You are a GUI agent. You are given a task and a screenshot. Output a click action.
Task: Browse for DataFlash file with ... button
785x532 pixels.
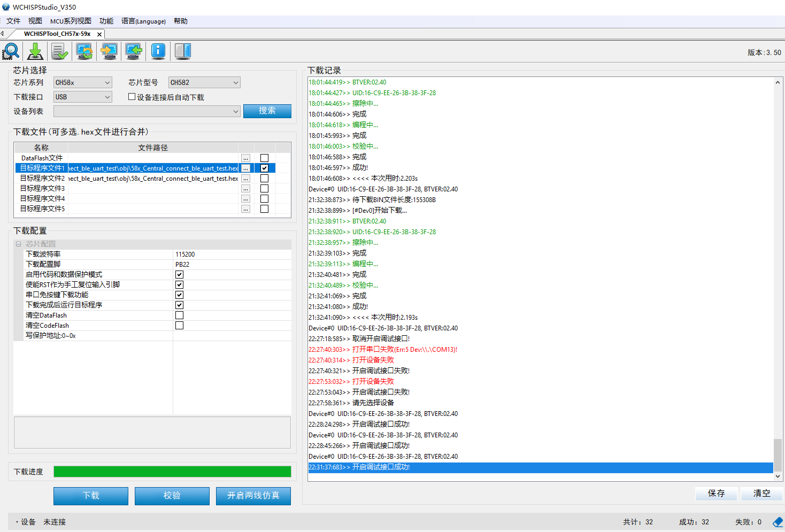pos(246,158)
